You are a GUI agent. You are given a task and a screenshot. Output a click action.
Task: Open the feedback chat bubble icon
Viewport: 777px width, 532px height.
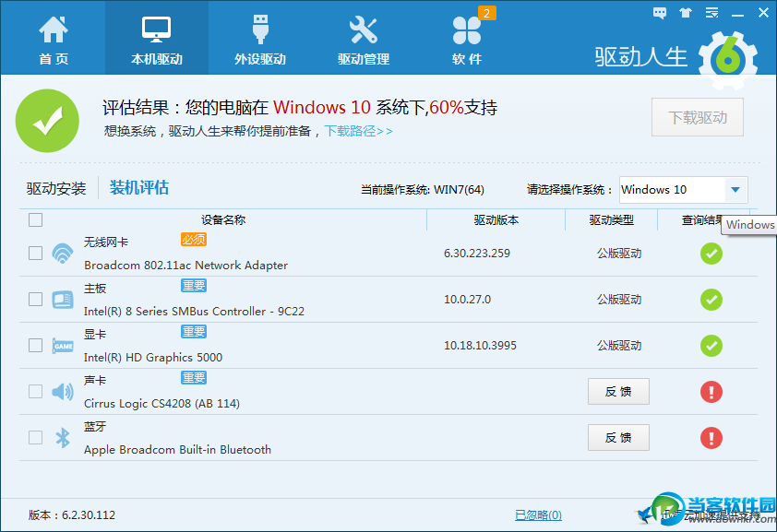(660, 13)
